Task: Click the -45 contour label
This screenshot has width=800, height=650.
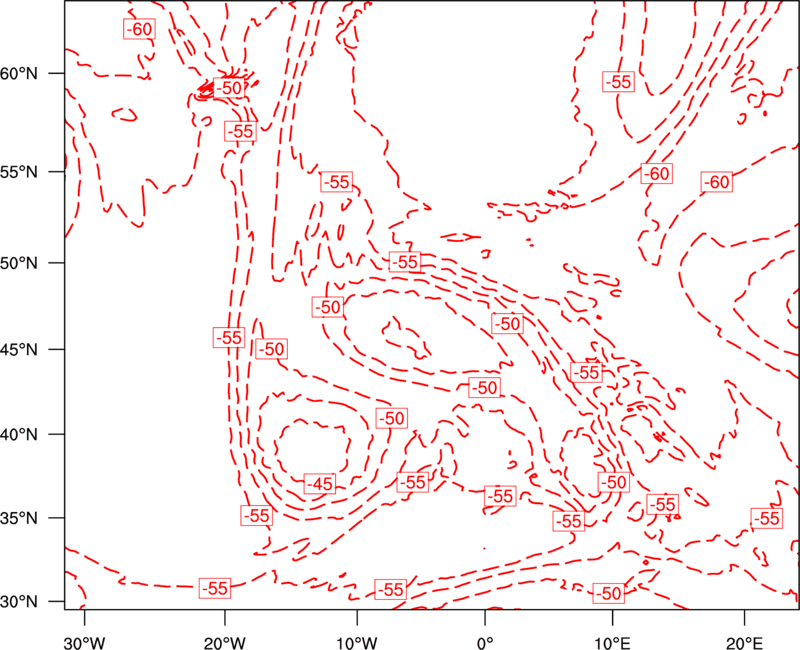Action: [x=320, y=484]
